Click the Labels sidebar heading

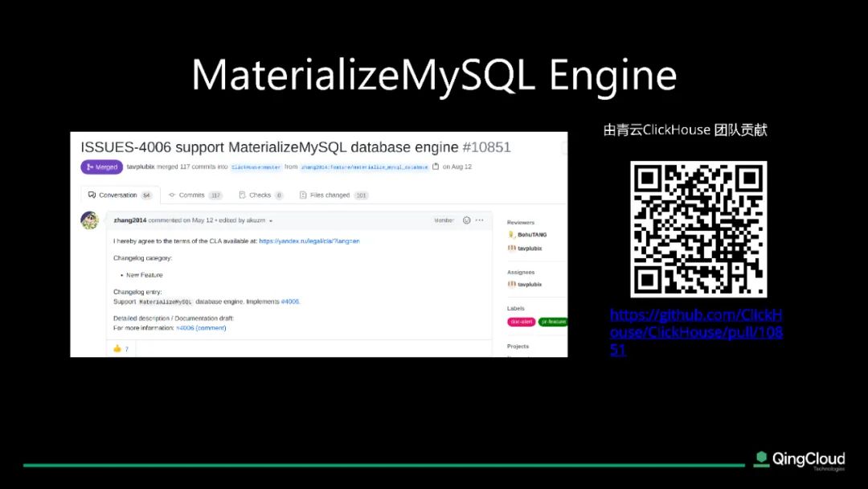pos(515,308)
